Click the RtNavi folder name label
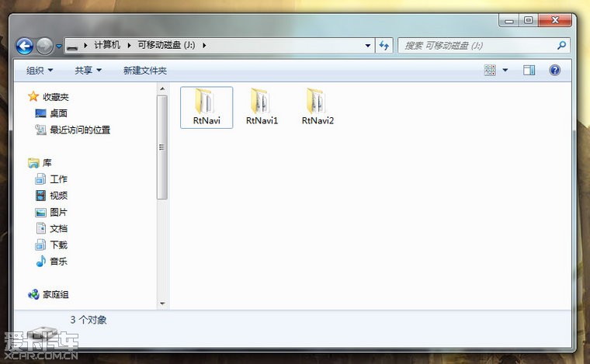 pyautogui.click(x=206, y=120)
